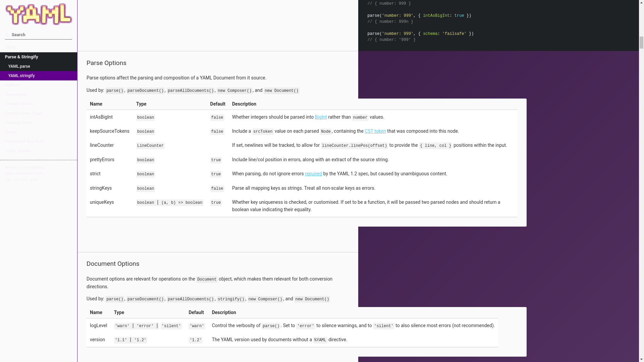Click the prettyErrors option name
The height and width of the screenshot is (362, 644).
[x=102, y=160]
